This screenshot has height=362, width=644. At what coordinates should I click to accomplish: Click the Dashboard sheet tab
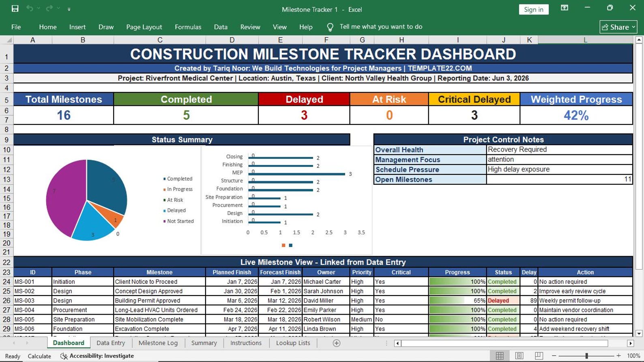(69, 343)
